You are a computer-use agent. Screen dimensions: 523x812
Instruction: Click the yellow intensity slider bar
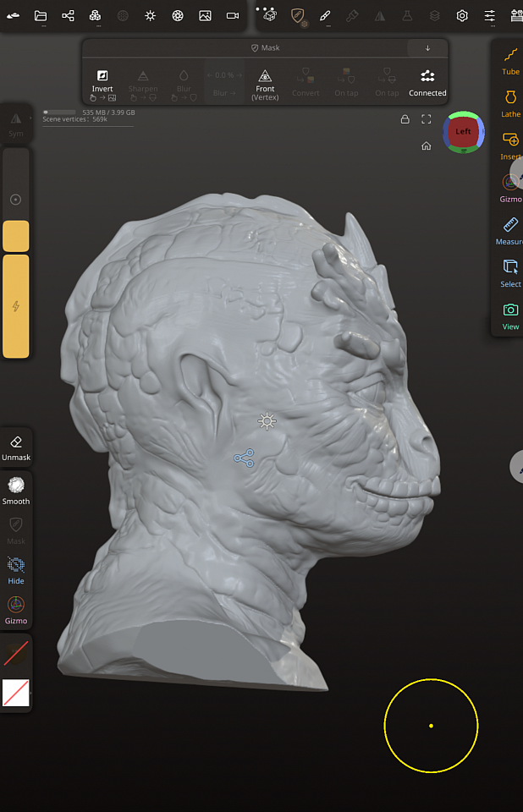tap(16, 305)
